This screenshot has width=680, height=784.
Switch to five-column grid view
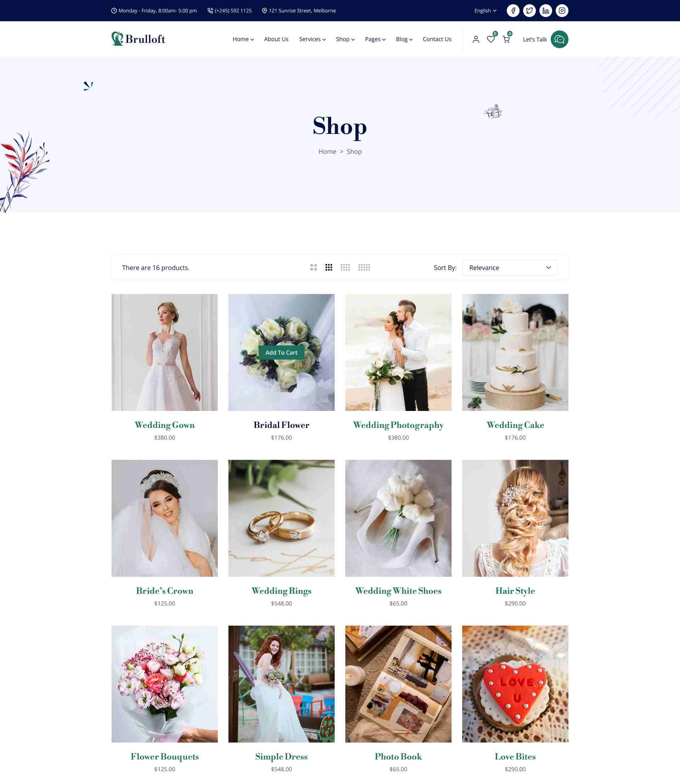coord(364,267)
